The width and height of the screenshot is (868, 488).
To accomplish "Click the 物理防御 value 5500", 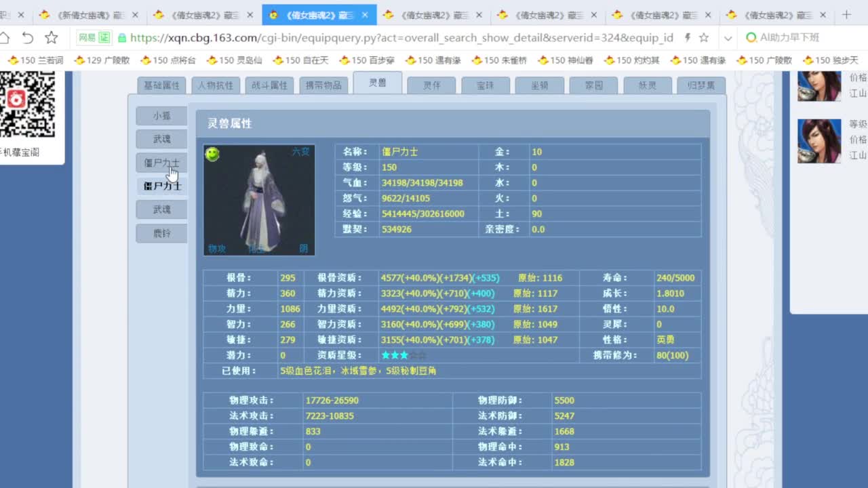I will (x=564, y=401).
